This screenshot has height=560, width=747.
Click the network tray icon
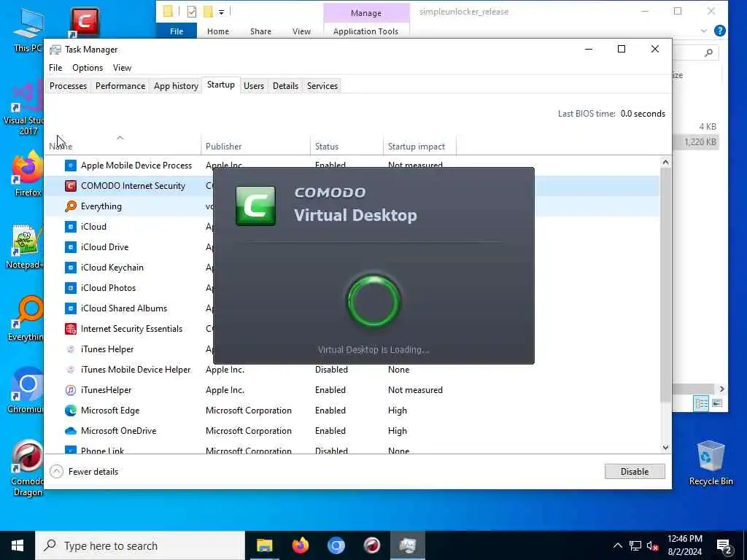coord(635,545)
